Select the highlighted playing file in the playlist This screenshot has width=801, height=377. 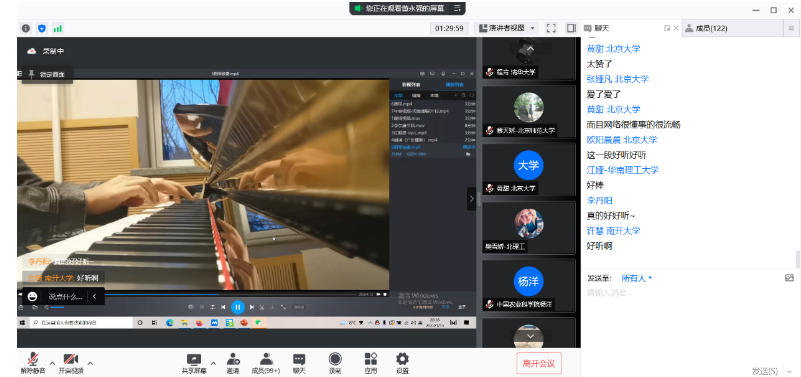tap(432, 147)
